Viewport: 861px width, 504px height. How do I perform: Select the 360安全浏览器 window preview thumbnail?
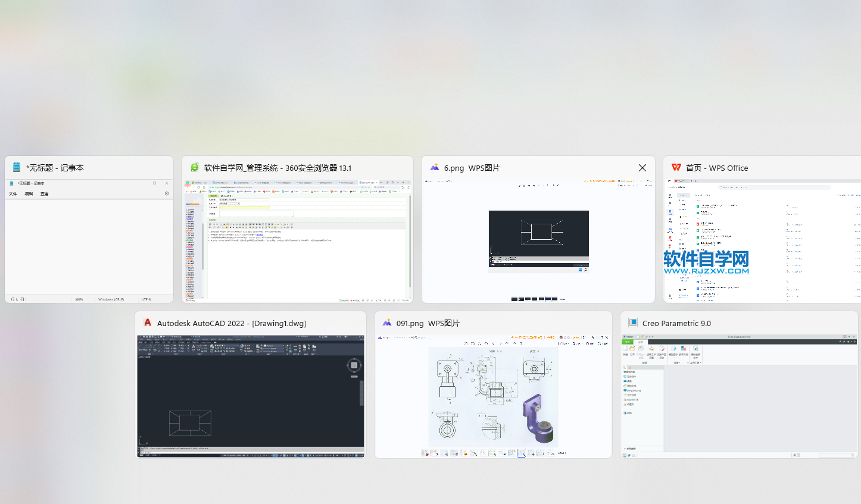pyautogui.click(x=297, y=241)
